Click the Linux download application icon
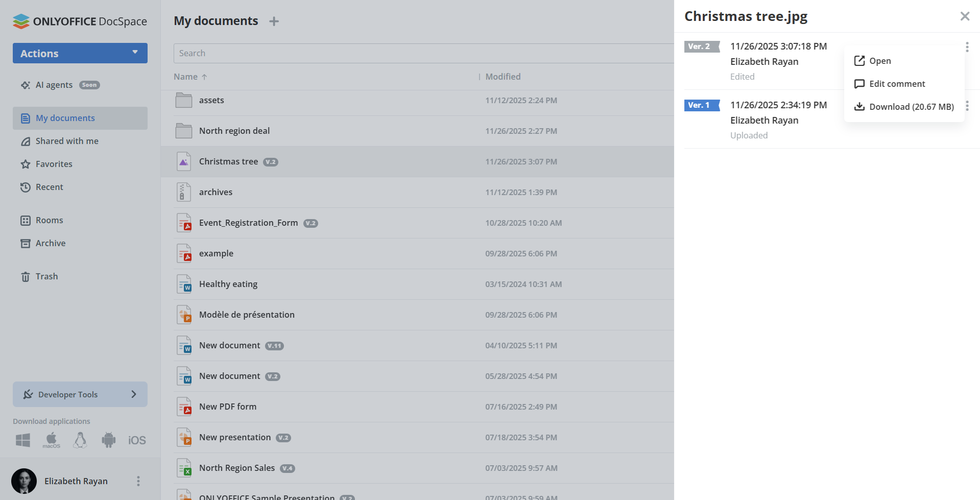Screen dimensions: 980x500 (80, 440)
